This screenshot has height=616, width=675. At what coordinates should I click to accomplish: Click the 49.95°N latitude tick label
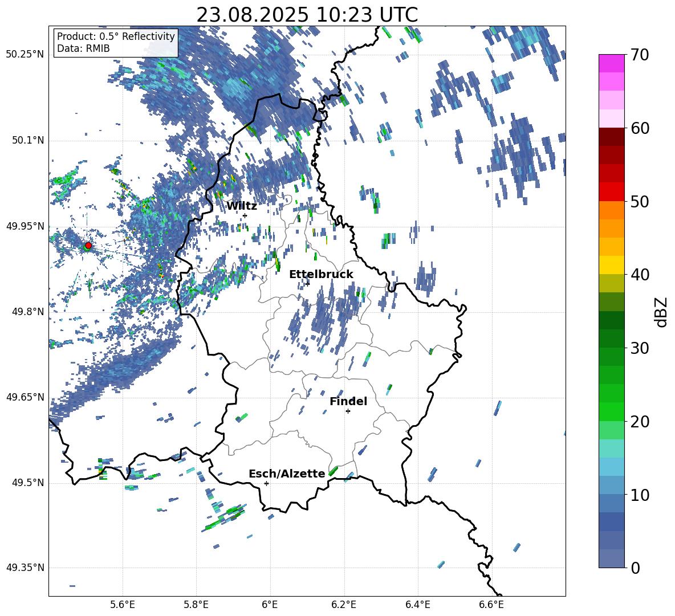(25, 226)
